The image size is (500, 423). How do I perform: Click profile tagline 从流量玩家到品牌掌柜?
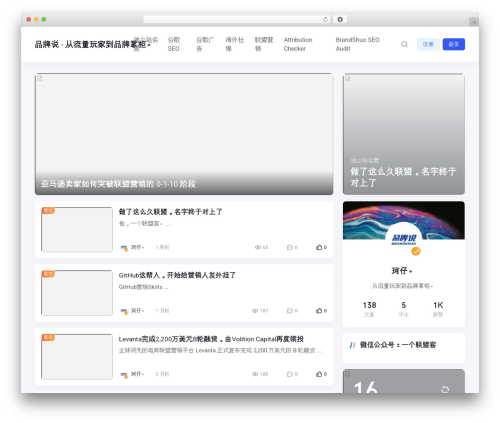click(402, 286)
